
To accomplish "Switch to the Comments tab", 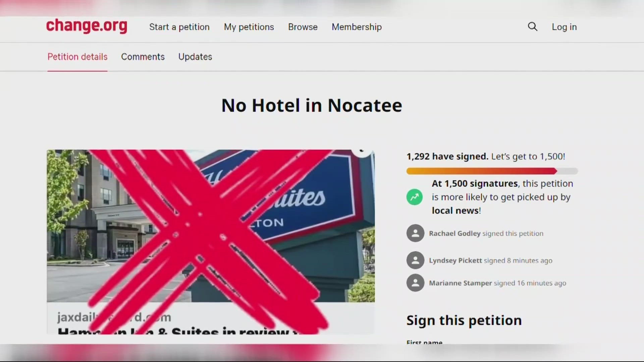I will (143, 57).
